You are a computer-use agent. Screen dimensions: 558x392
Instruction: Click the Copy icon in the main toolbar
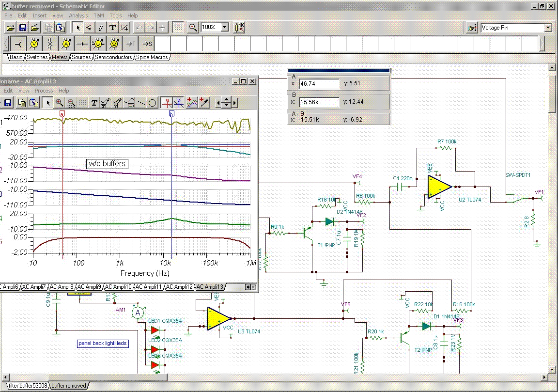49,28
